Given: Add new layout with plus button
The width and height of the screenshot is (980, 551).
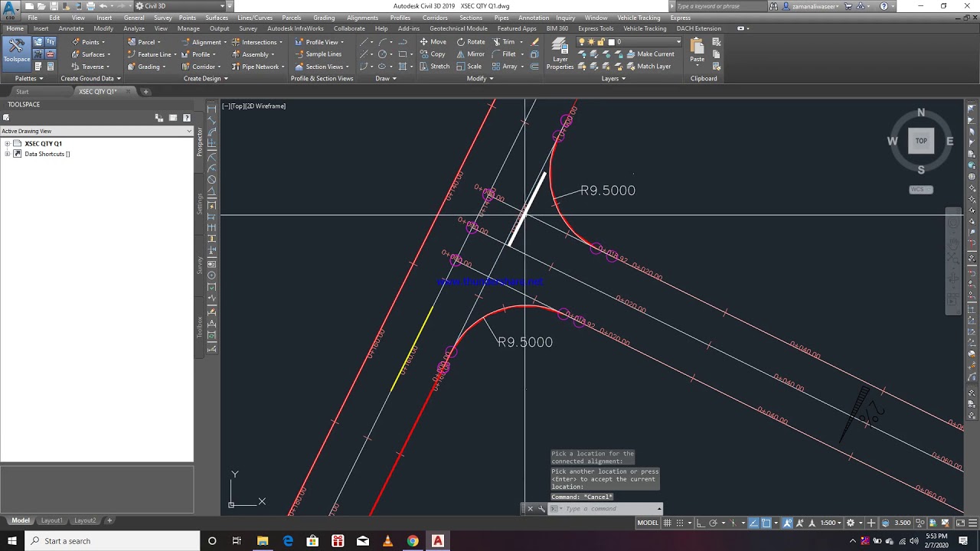Looking at the screenshot, I should (109, 520).
